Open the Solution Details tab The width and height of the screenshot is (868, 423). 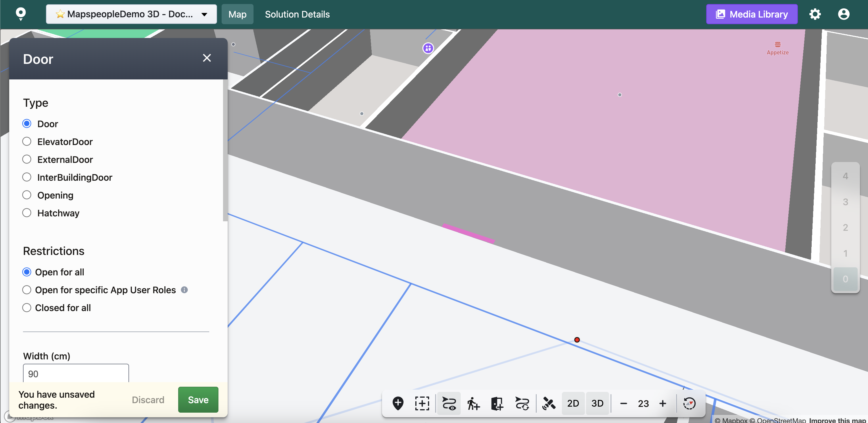pyautogui.click(x=297, y=14)
